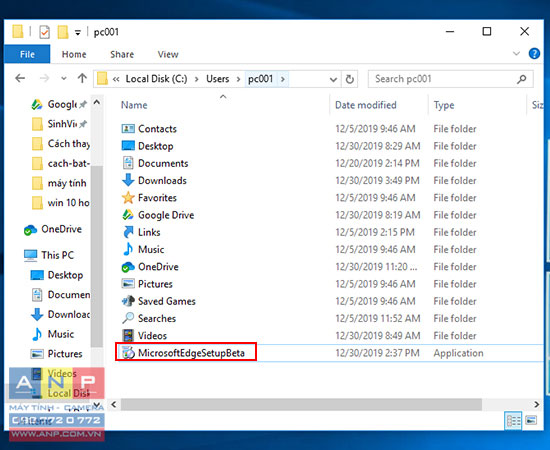550x450 pixels.
Task: Open the Contacts folder icon
Action: coord(128,129)
